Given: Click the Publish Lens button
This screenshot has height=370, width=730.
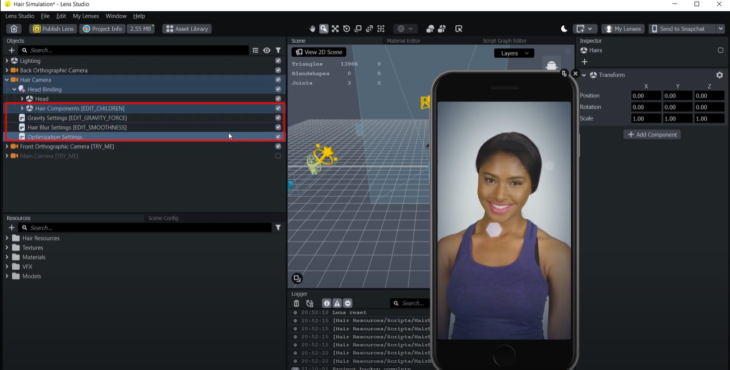Looking at the screenshot, I should tap(53, 29).
